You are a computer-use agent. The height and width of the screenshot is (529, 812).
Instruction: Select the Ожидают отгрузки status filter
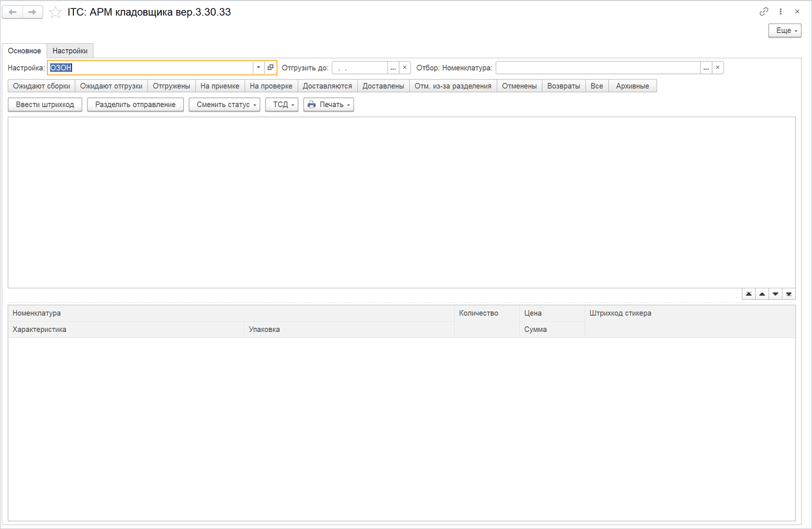pyautogui.click(x=111, y=86)
